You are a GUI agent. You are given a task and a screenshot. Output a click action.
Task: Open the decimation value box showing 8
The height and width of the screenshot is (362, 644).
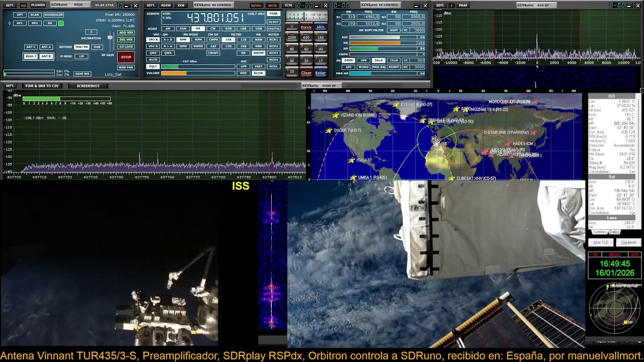[91, 32]
